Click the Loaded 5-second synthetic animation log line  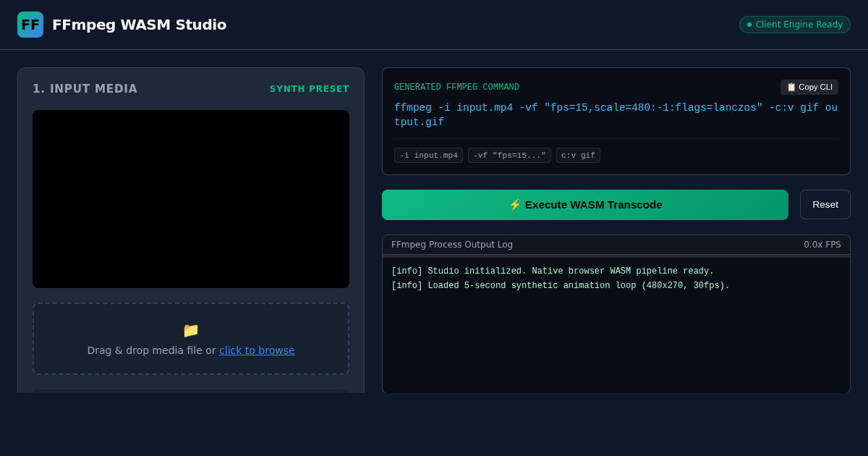tap(561, 286)
